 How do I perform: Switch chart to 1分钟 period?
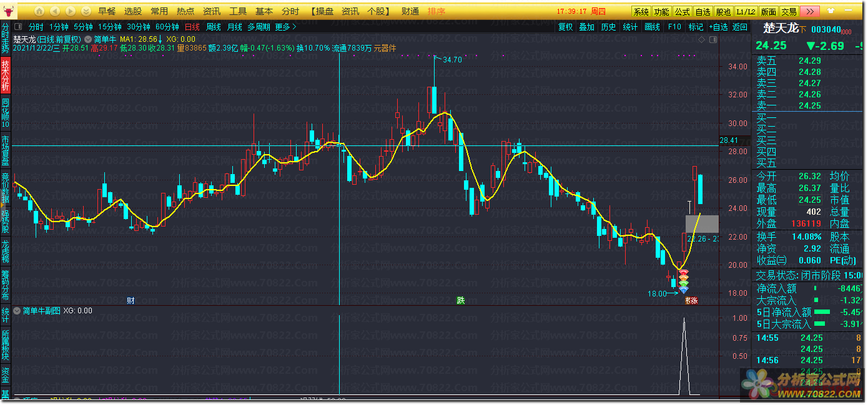point(59,27)
